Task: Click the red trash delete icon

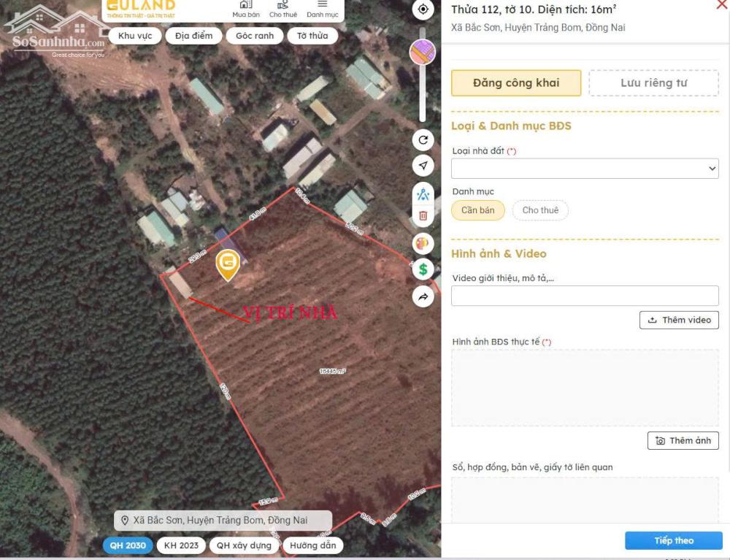Action: pos(423,215)
